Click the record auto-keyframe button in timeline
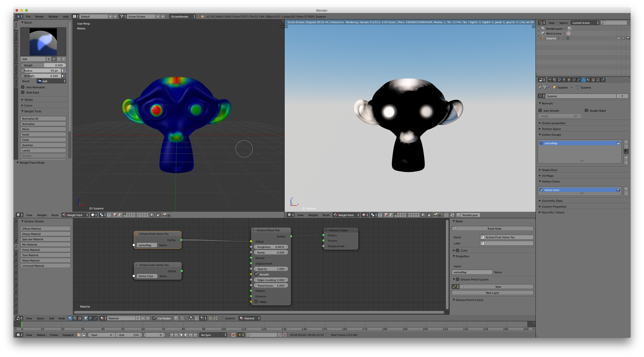 click(x=233, y=335)
